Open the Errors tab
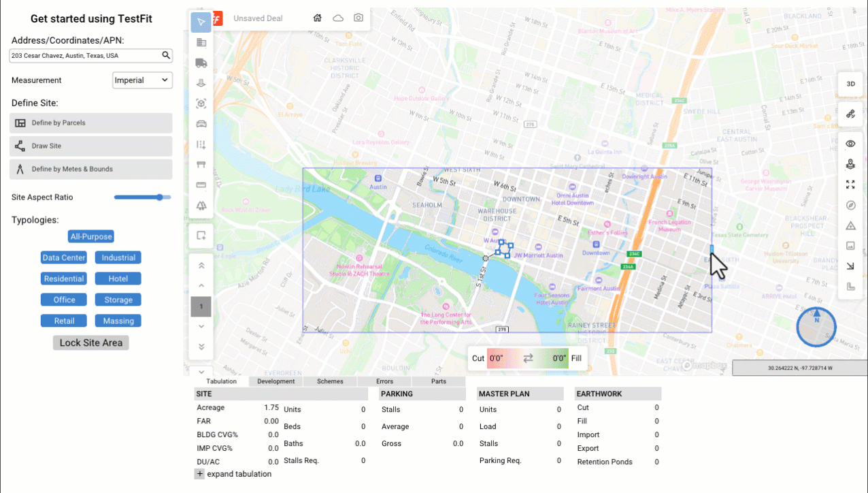Screen dimensions: 868x493 tap(384, 381)
